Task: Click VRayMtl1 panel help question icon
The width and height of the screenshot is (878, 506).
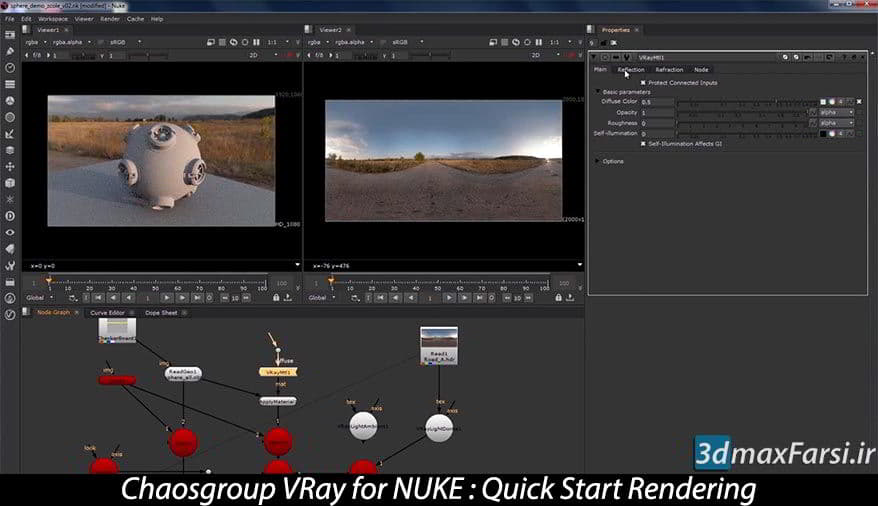Action: click(x=844, y=57)
